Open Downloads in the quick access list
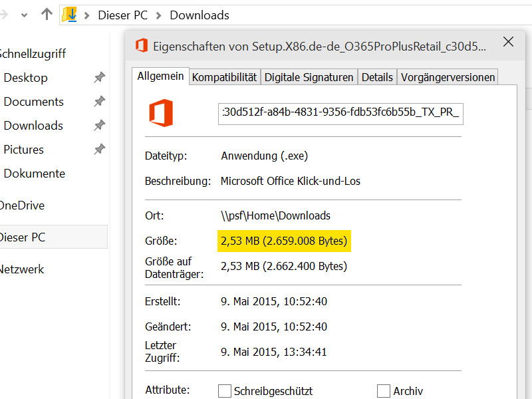The image size is (532, 399). [x=33, y=126]
